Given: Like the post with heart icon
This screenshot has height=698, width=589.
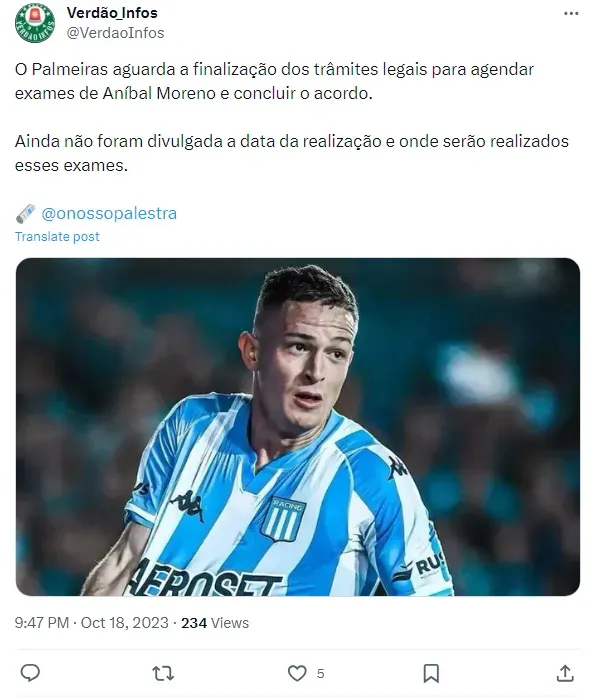Looking at the screenshot, I should coord(297,674).
